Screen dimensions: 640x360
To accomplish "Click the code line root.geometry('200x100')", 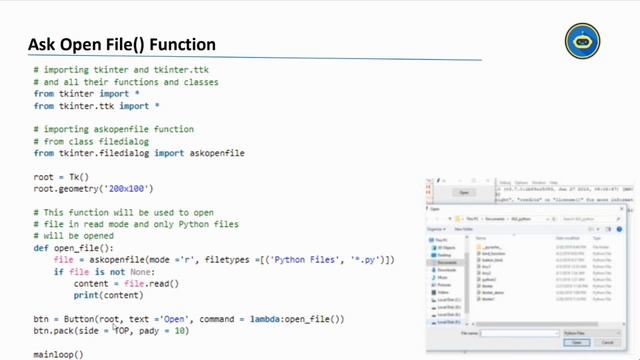I will coord(93,189).
